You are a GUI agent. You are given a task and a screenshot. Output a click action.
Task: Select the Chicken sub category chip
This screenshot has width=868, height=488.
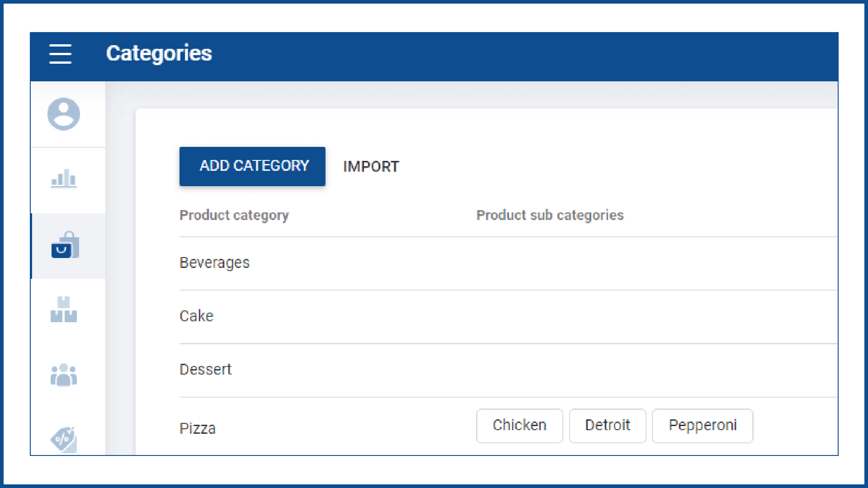[519, 426]
